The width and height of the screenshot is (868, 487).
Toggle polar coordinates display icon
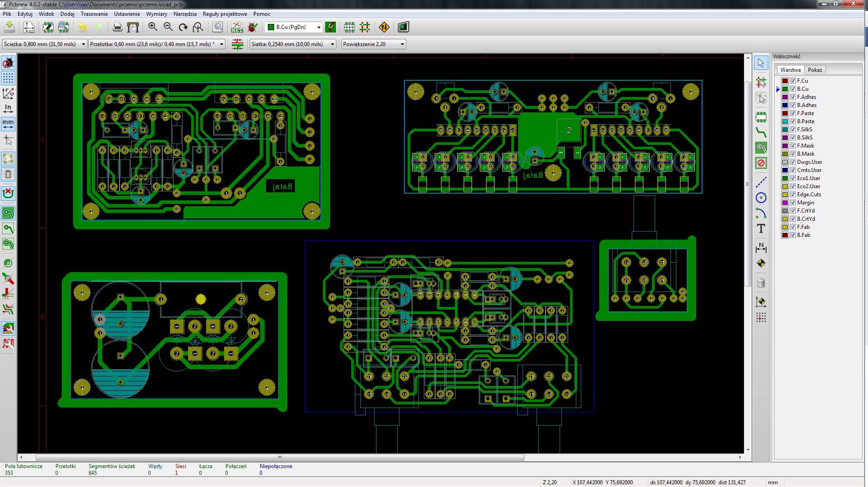pyautogui.click(x=8, y=93)
